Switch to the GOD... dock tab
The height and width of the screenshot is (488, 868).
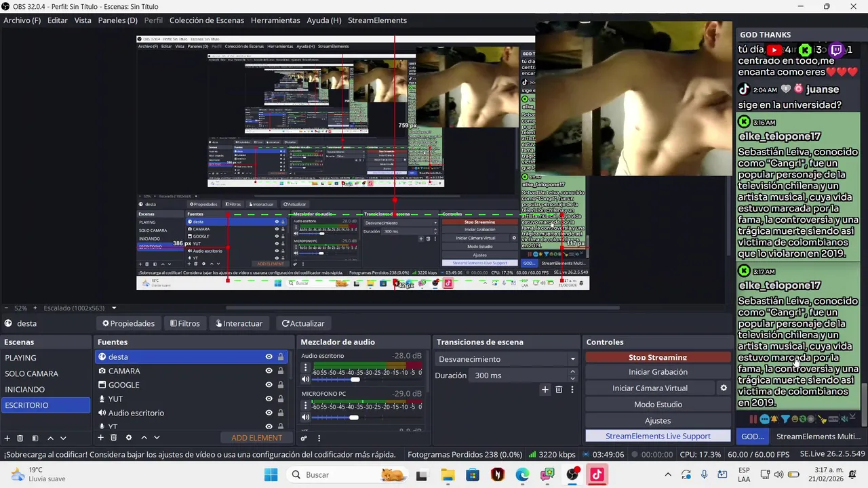pos(752,436)
